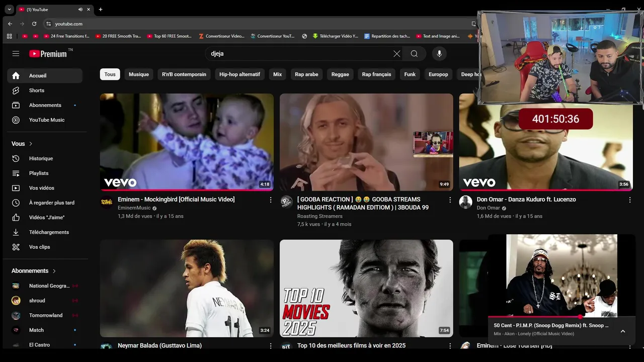Open Vos vidéos icon
Screen dimensions: 644x362
(16, 188)
